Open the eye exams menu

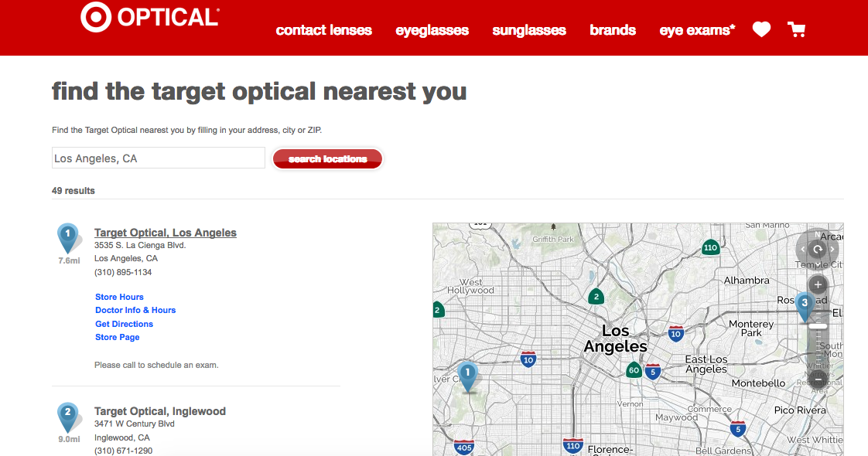(x=697, y=30)
